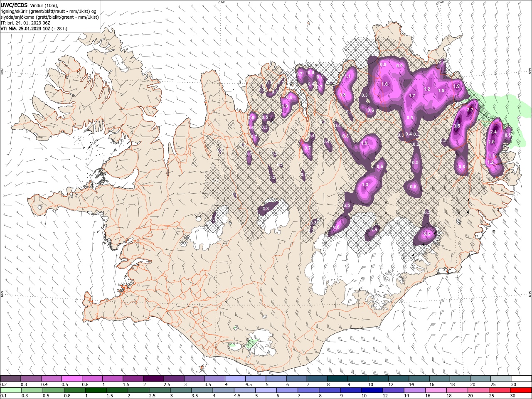Click the 3.5 snowfall value on the map

click(457, 126)
